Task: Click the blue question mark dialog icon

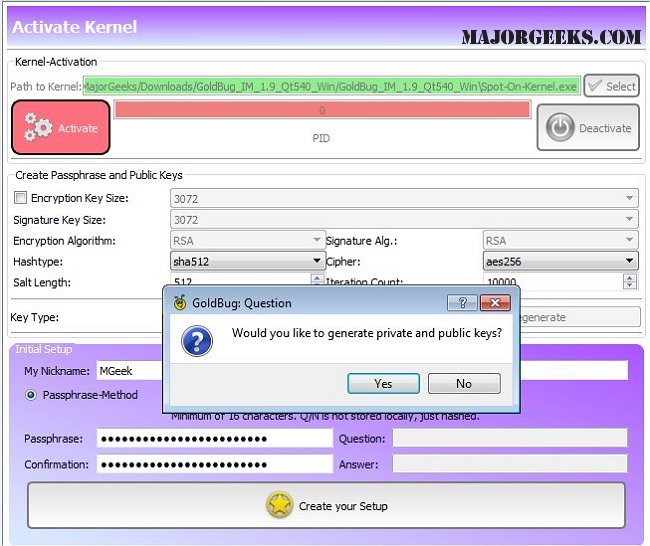Action: coord(197,341)
